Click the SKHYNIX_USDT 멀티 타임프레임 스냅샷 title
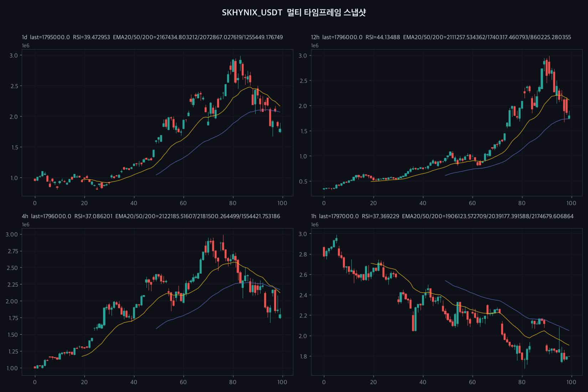 tap(294, 12)
